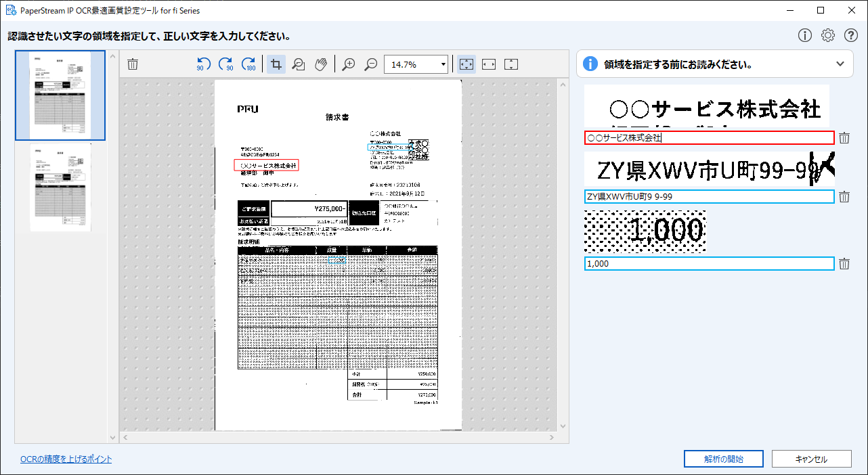This screenshot has width=868, height=475.
Task: Delete the current page with trash icon in toolbar
Action: 133,64
